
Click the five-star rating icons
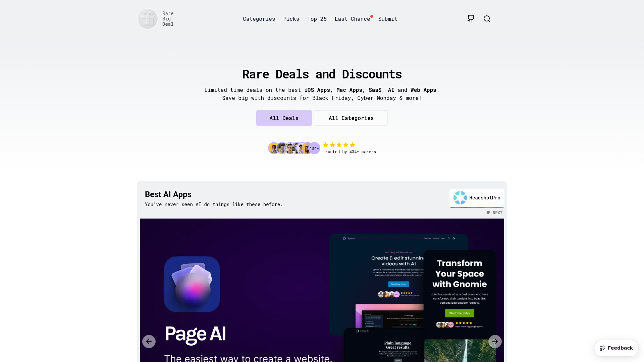[339, 145]
